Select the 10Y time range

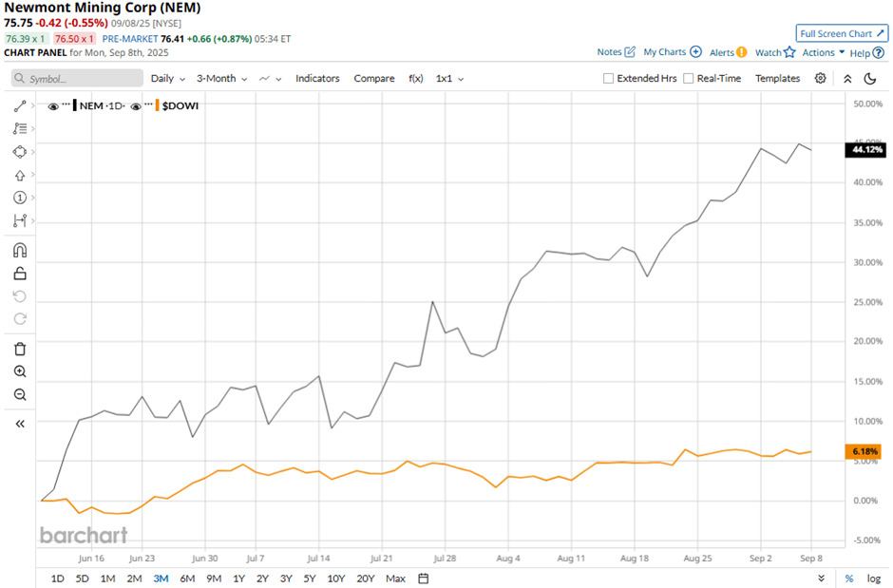(x=336, y=579)
